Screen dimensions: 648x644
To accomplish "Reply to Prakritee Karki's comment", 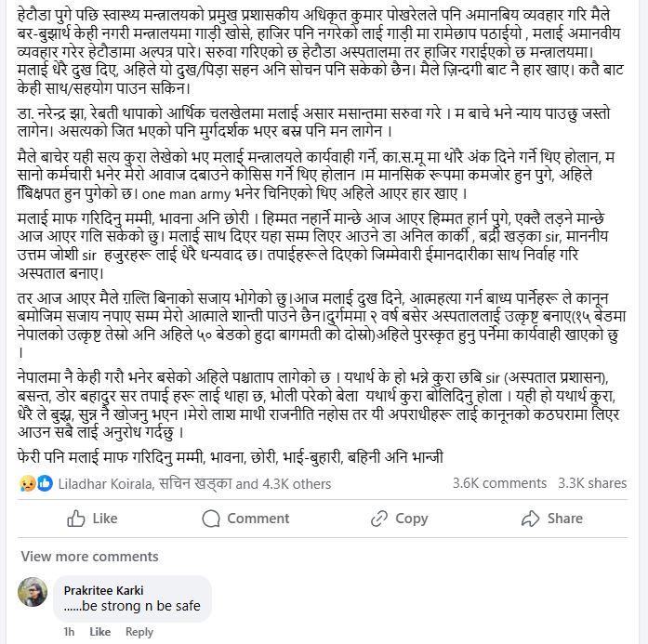I will pyautogui.click(x=139, y=632).
